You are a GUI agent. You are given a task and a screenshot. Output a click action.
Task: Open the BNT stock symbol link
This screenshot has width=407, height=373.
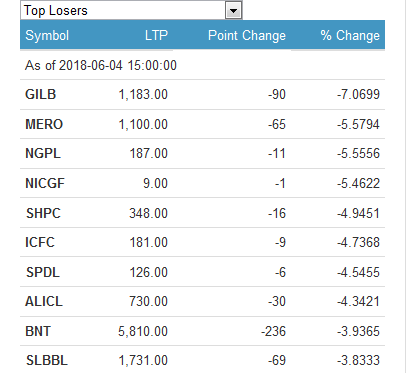[38, 331]
